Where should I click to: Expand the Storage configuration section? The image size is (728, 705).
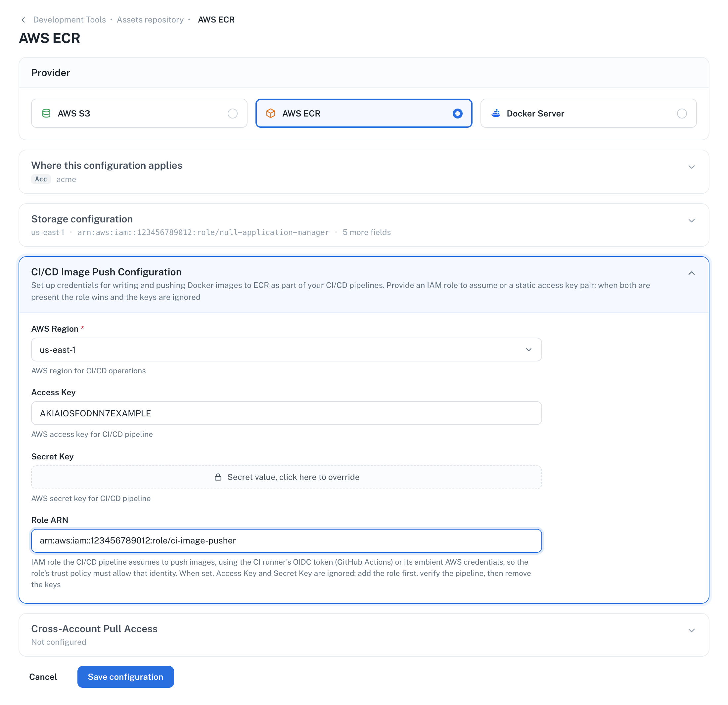pos(692,221)
